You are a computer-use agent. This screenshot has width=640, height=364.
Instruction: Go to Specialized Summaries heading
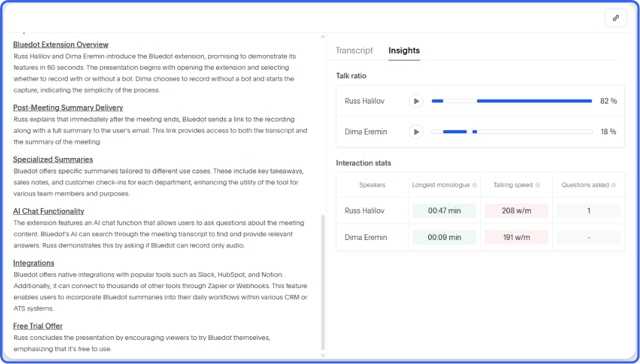[x=53, y=160]
